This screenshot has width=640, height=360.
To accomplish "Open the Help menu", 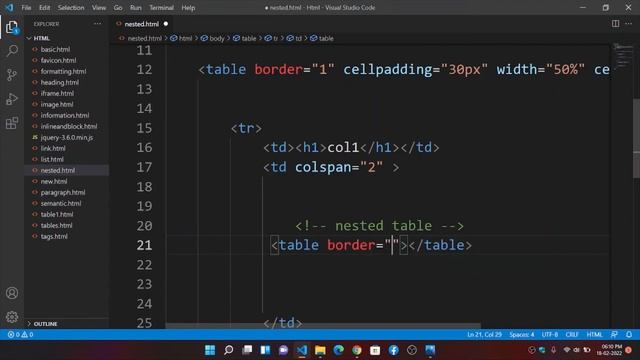I will [188, 7].
